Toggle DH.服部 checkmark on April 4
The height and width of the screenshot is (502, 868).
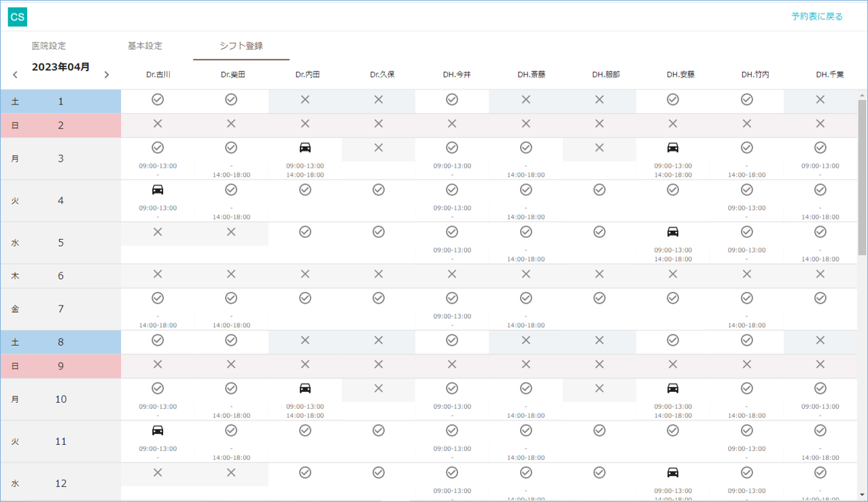point(600,190)
